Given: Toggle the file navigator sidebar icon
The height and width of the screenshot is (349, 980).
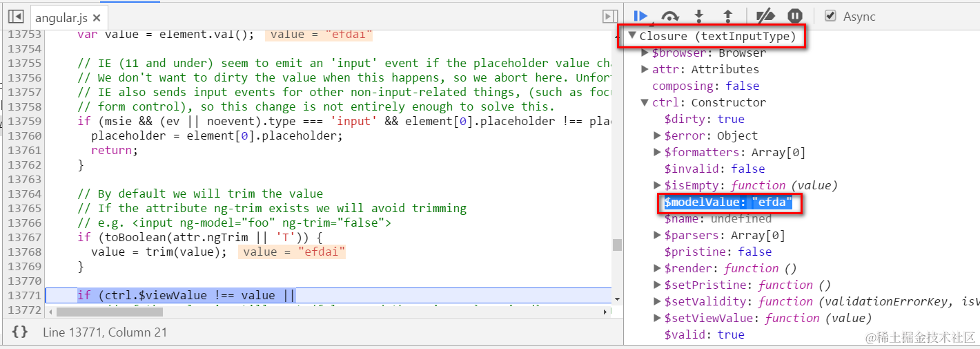Looking at the screenshot, I should pos(16,17).
